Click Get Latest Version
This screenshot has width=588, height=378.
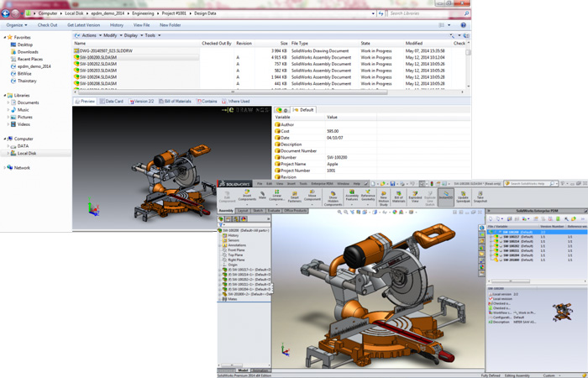tap(83, 25)
